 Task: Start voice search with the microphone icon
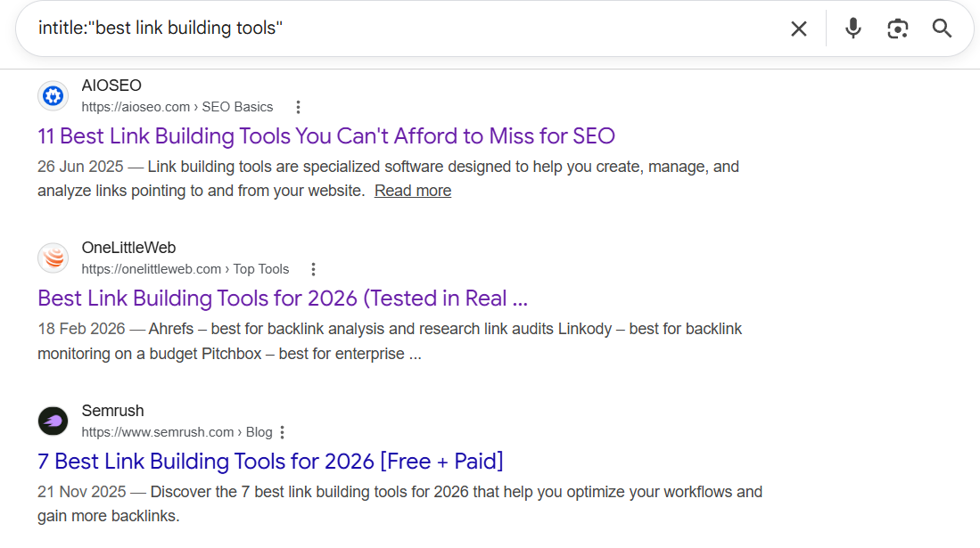[853, 29]
